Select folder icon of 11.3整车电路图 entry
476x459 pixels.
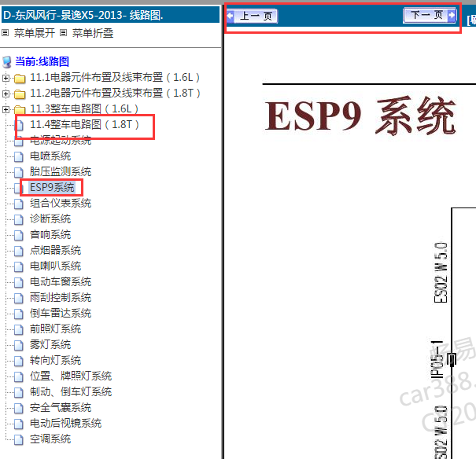coord(20,109)
